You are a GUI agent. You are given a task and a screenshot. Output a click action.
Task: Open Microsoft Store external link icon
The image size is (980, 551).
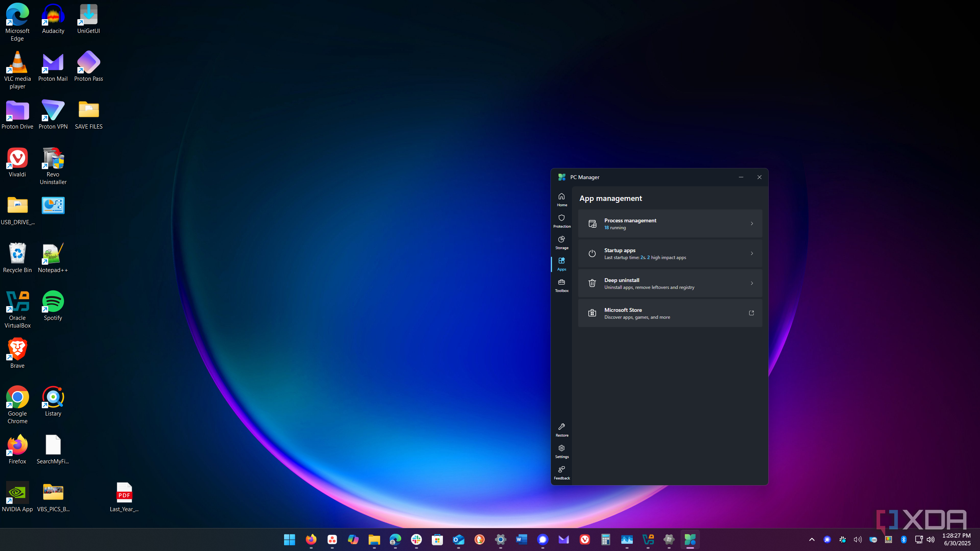pos(751,313)
